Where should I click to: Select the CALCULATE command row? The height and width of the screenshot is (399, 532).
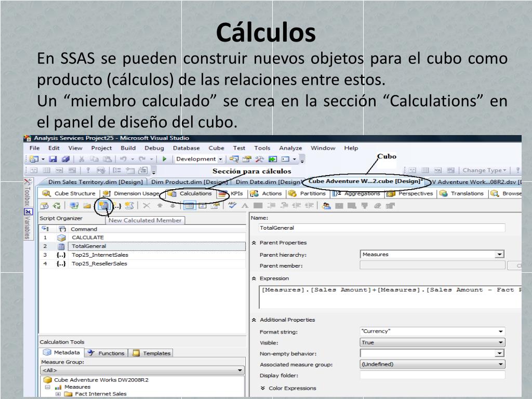pyautogui.click(x=142, y=237)
